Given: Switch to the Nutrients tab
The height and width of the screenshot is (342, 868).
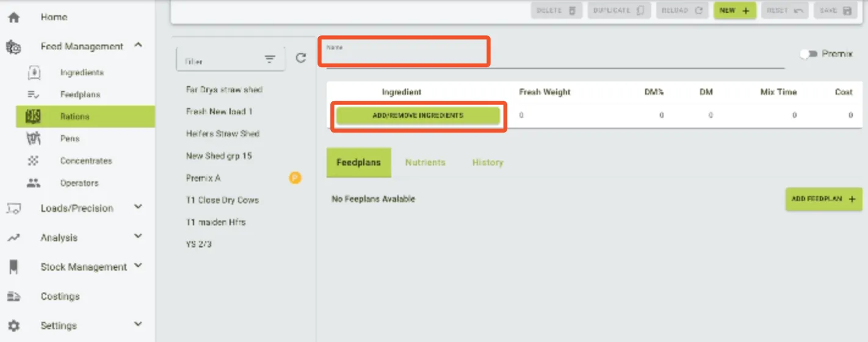Looking at the screenshot, I should pos(425,162).
